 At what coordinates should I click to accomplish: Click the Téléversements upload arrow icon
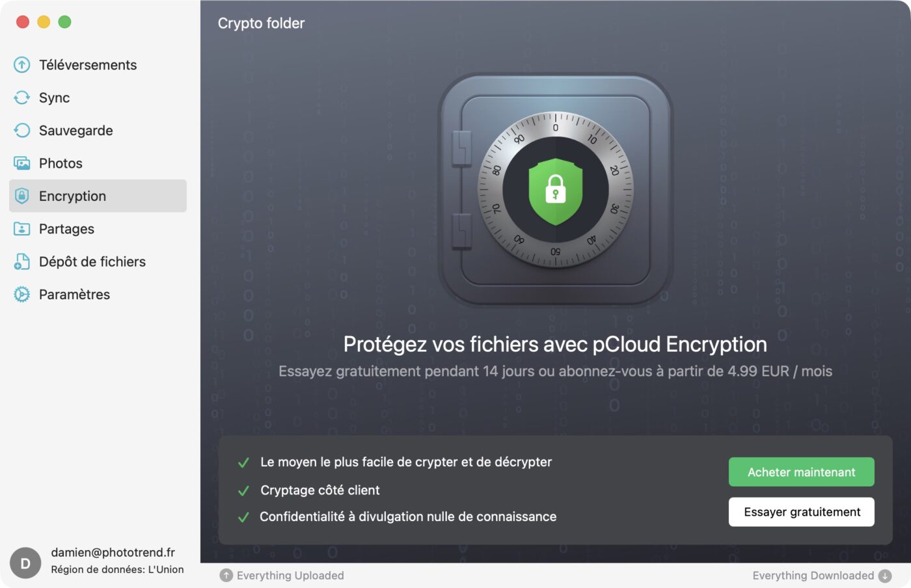coord(22,65)
